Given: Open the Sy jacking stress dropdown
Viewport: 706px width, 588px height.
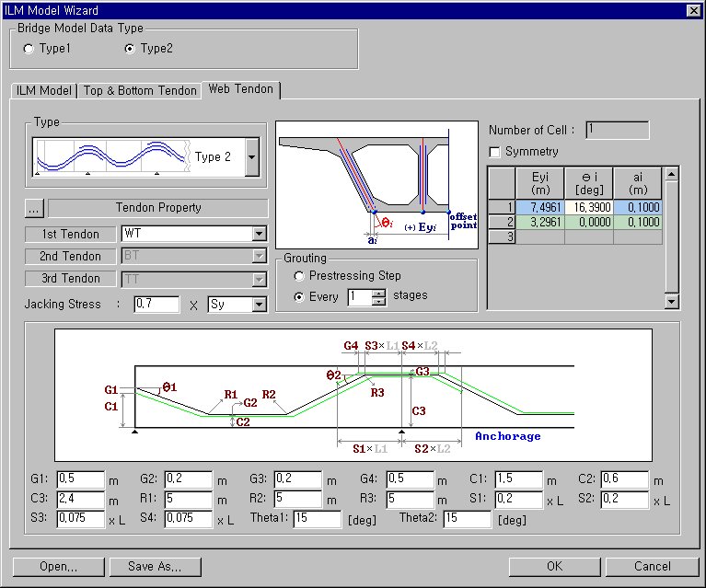Looking at the screenshot, I should [259, 304].
